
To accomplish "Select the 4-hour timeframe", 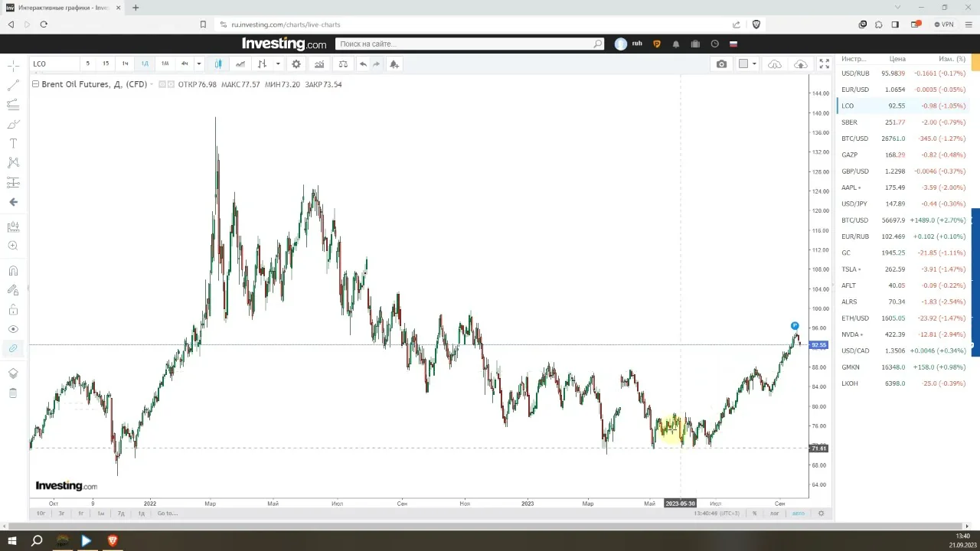I will 185,64.
